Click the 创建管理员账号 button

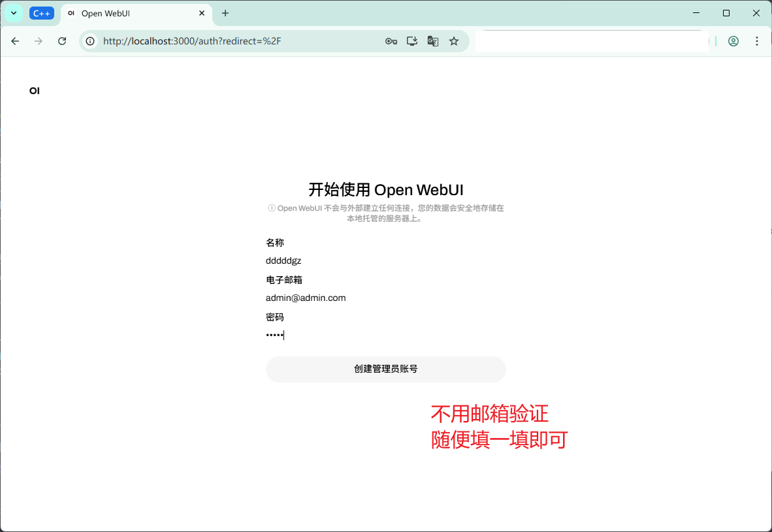[386, 369]
